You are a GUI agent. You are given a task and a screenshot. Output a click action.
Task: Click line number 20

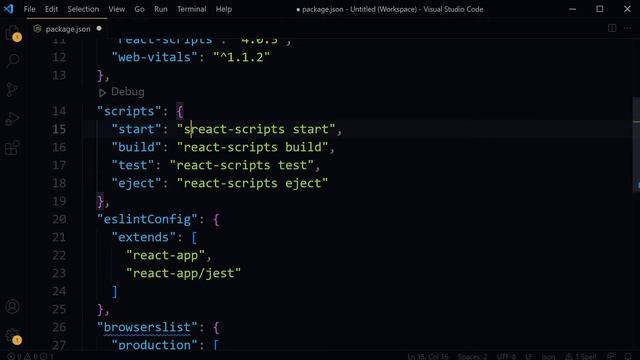[59, 219]
